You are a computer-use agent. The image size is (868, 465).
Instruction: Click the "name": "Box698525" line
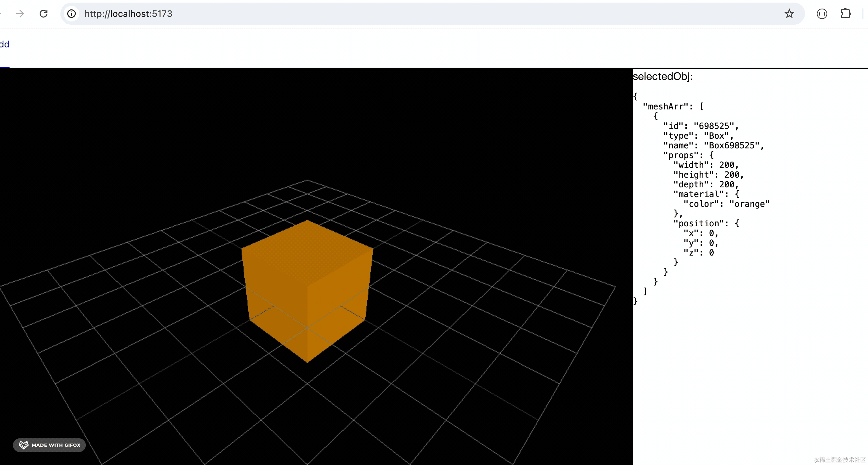(713, 145)
